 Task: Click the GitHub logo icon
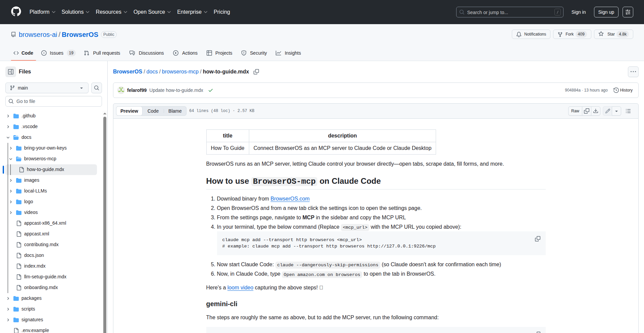16,12
